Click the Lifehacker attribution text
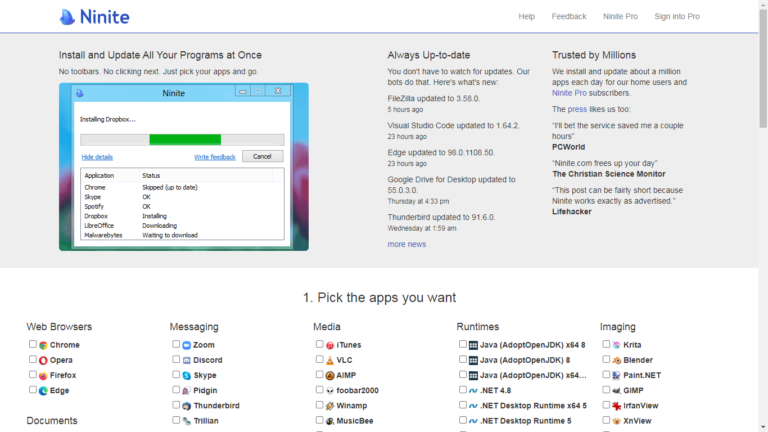768x432 pixels. 572,212
